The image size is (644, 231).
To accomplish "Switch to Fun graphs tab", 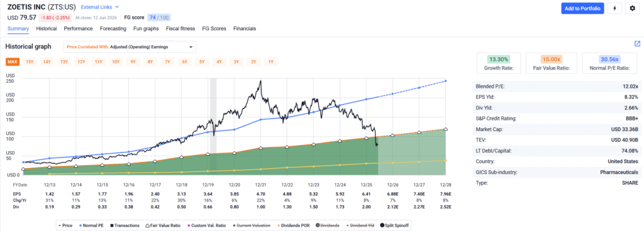I will (x=146, y=29).
